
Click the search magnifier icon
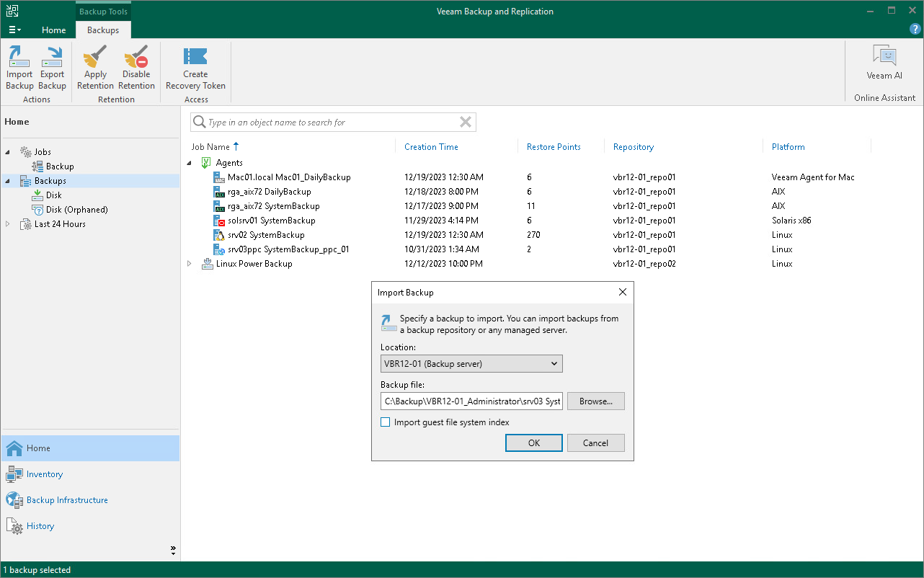[x=200, y=123]
